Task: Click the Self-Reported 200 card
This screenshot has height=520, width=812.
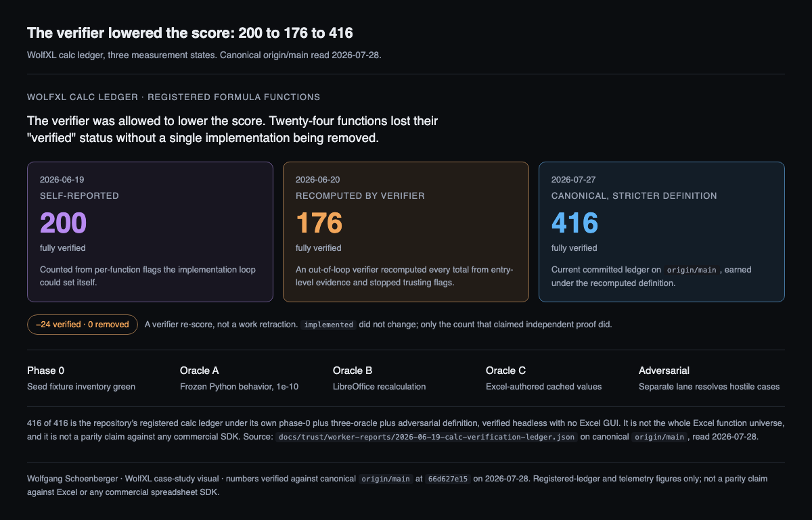Action: [150, 232]
